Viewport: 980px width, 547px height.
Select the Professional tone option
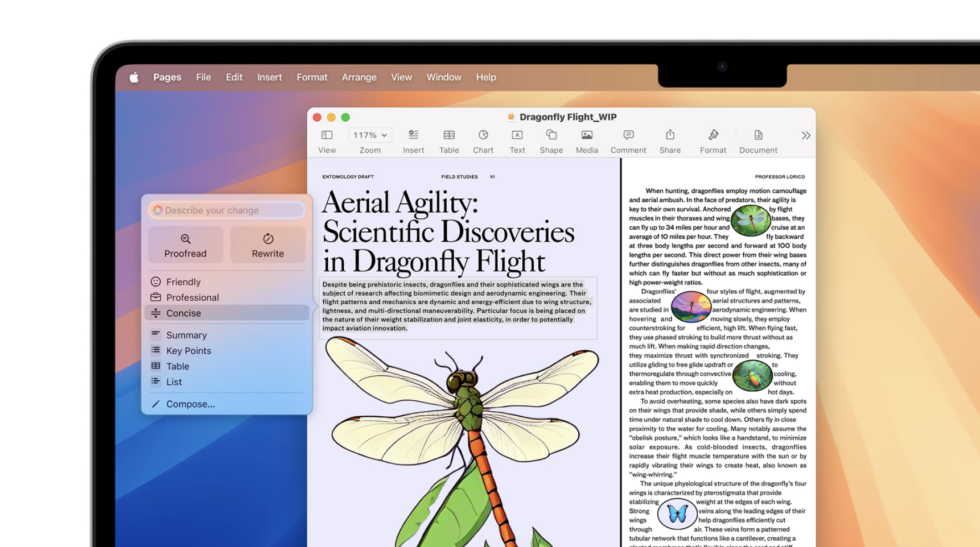coord(227,297)
